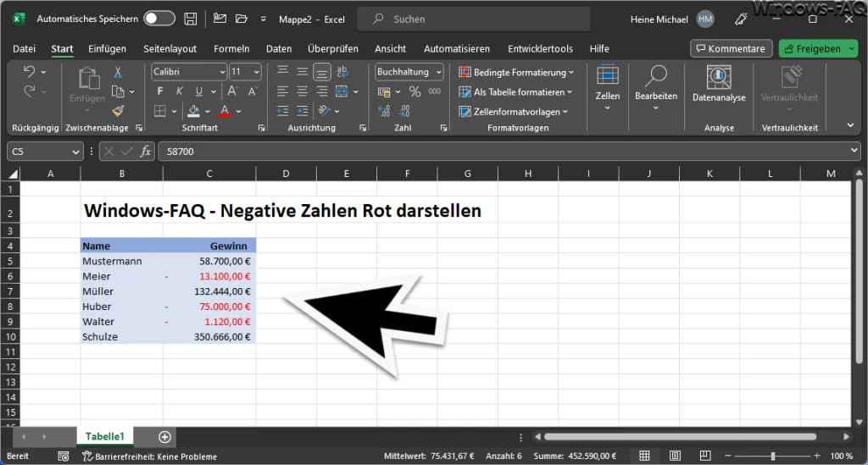Image resolution: width=868 pixels, height=465 pixels.
Task: Click the undo arrow icon
Action: click(30, 72)
